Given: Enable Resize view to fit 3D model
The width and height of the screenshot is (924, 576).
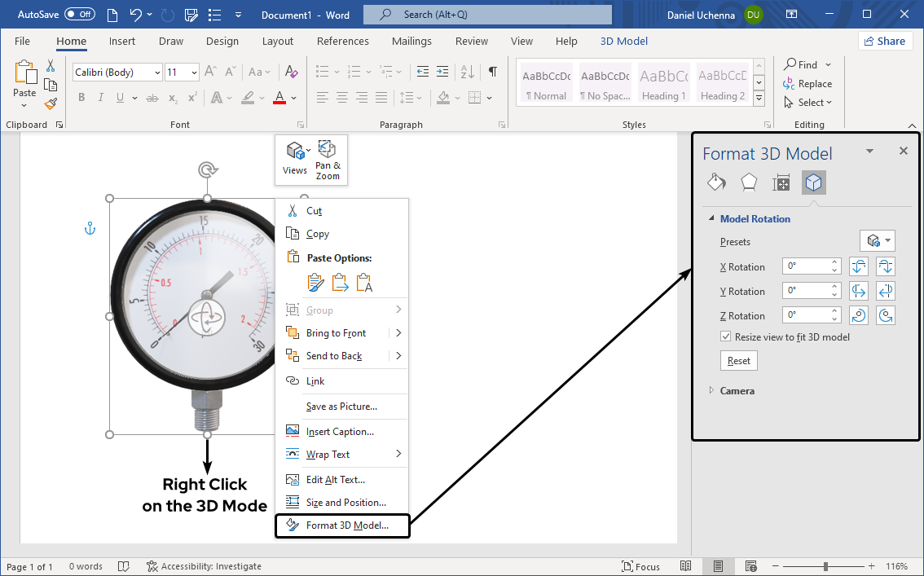Looking at the screenshot, I should pyautogui.click(x=725, y=336).
